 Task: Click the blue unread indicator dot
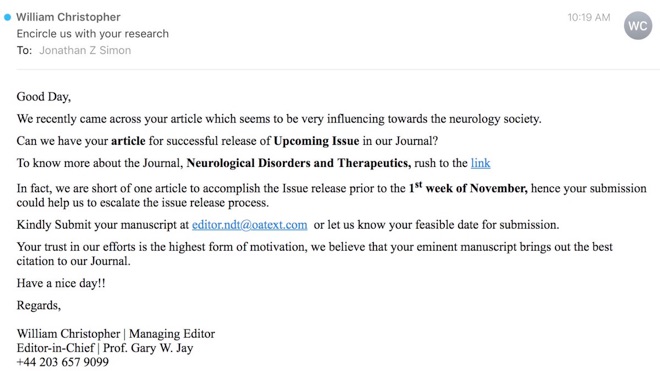7,17
